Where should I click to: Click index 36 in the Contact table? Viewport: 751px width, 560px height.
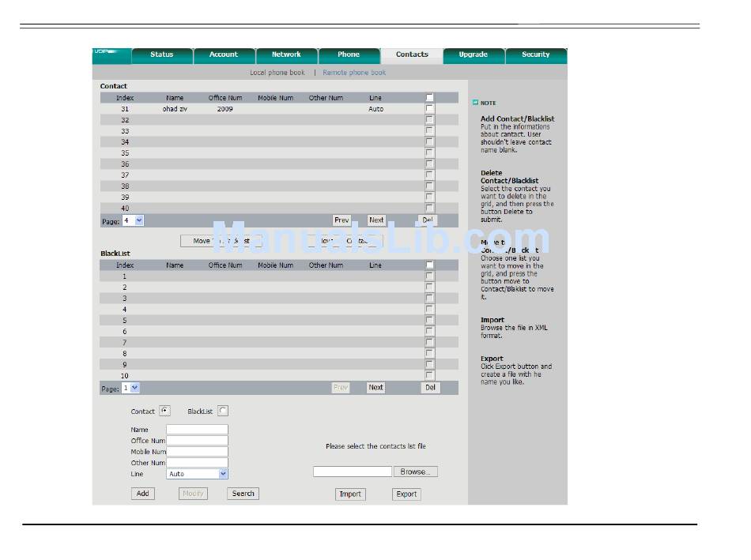point(125,164)
